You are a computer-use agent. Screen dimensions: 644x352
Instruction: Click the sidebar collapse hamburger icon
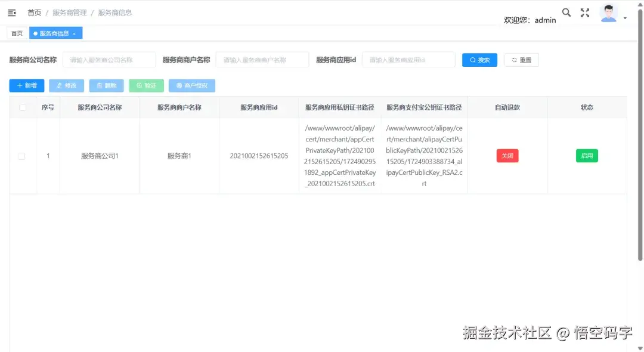click(12, 12)
